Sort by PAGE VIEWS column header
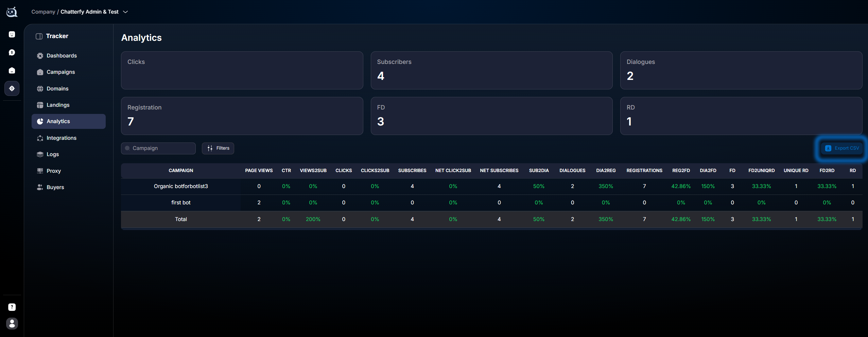 259,171
